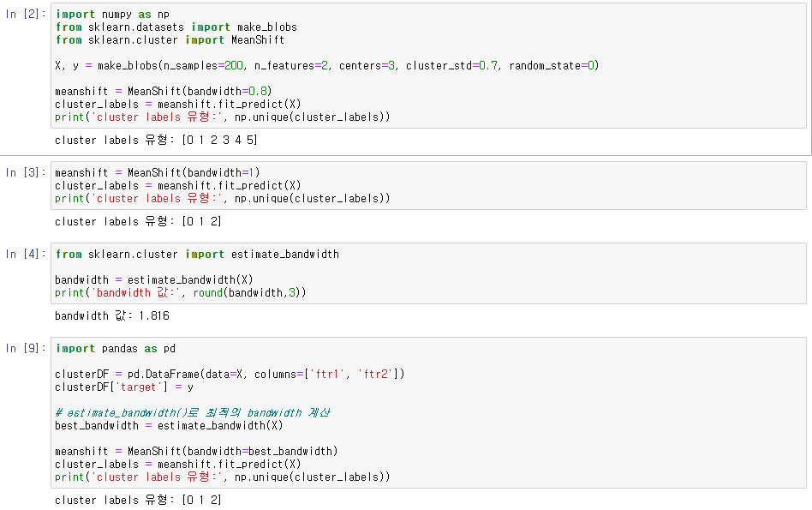The image size is (812, 510).
Task: Click the output 'bandwidth 값: 1.816'
Action: [112, 315]
